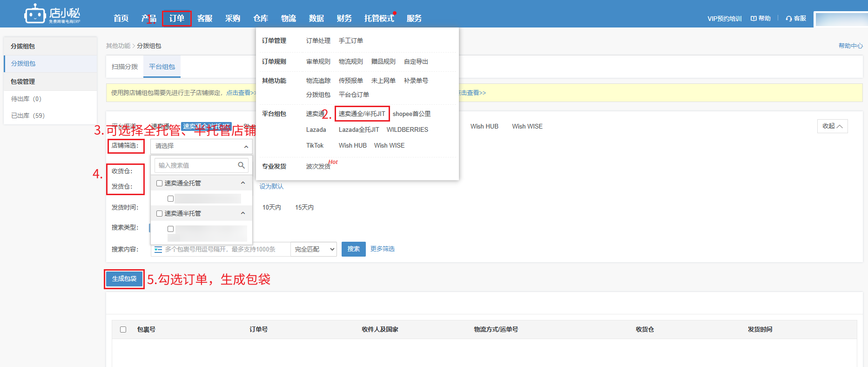Open the 财务 top menu
This screenshot has width=868, height=367.
[x=344, y=18]
